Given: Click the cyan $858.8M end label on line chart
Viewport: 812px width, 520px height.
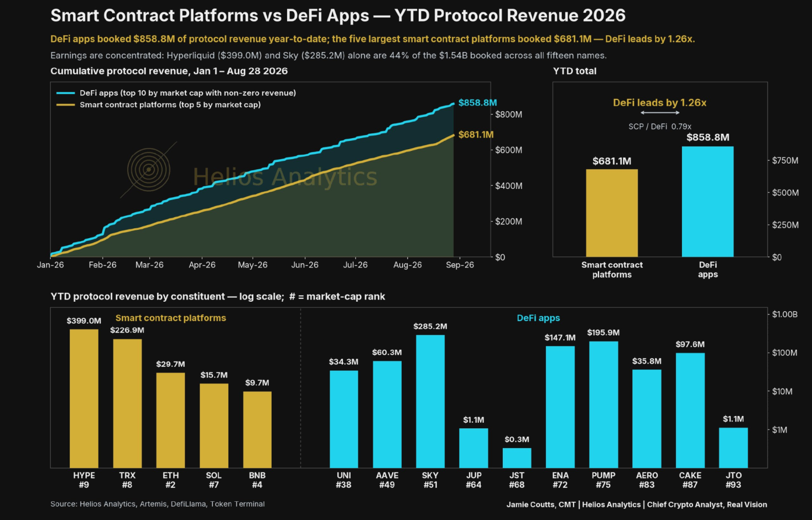Looking at the screenshot, I should point(477,103).
